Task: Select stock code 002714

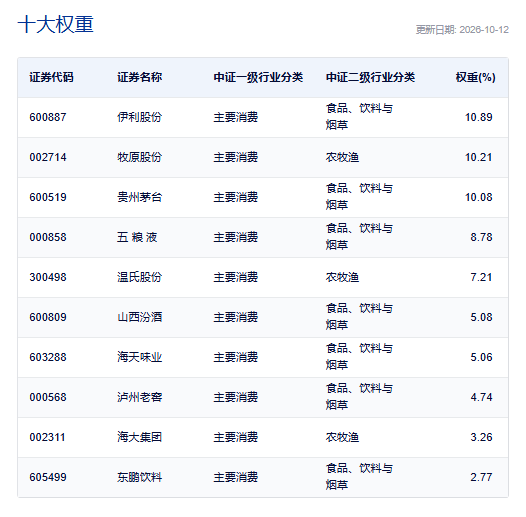Action: [x=48, y=157]
